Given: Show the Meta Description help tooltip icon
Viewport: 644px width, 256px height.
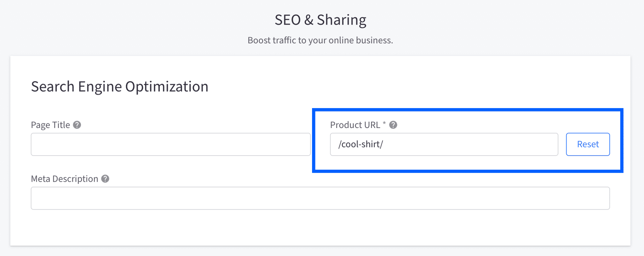Looking at the screenshot, I should pyautogui.click(x=105, y=179).
